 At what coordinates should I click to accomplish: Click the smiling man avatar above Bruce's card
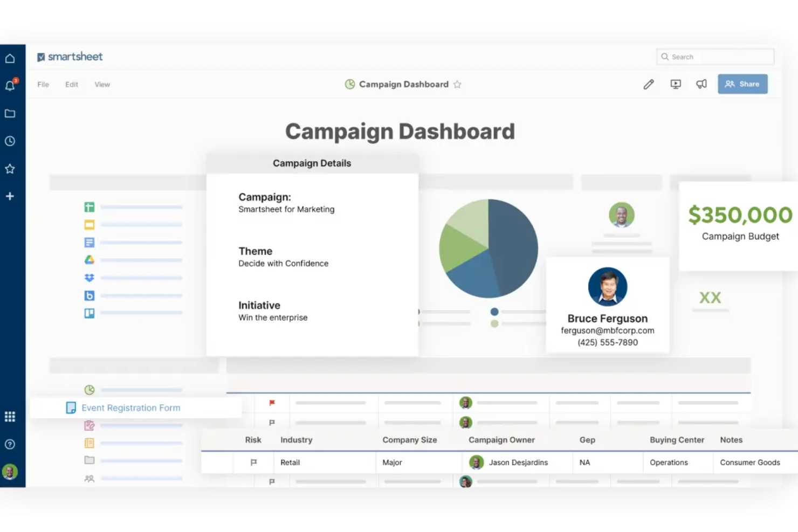click(622, 215)
